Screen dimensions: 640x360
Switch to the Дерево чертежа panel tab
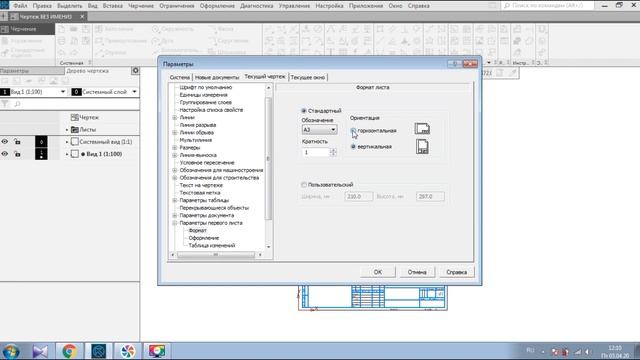click(x=87, y=71)
